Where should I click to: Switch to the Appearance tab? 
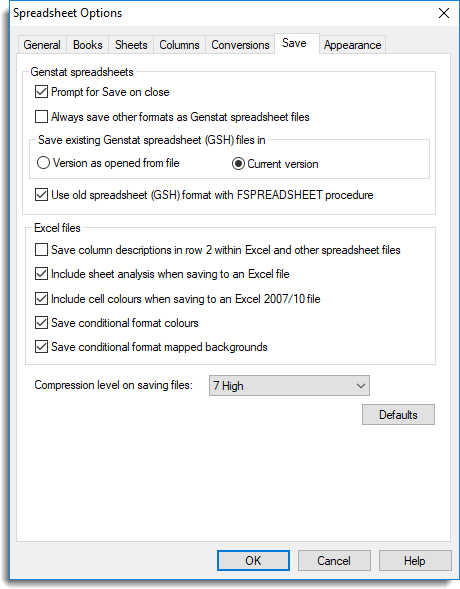click(352, 45)
